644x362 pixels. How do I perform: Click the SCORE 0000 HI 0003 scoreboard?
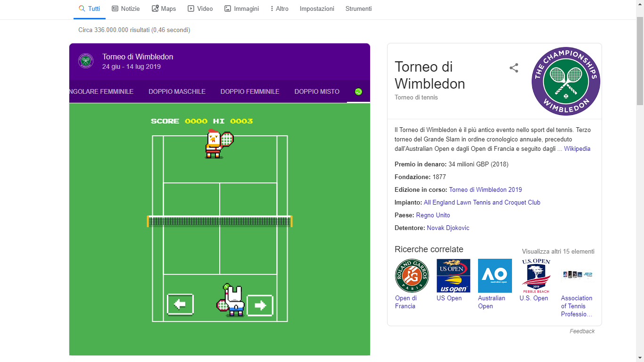(x=202, y=121)
